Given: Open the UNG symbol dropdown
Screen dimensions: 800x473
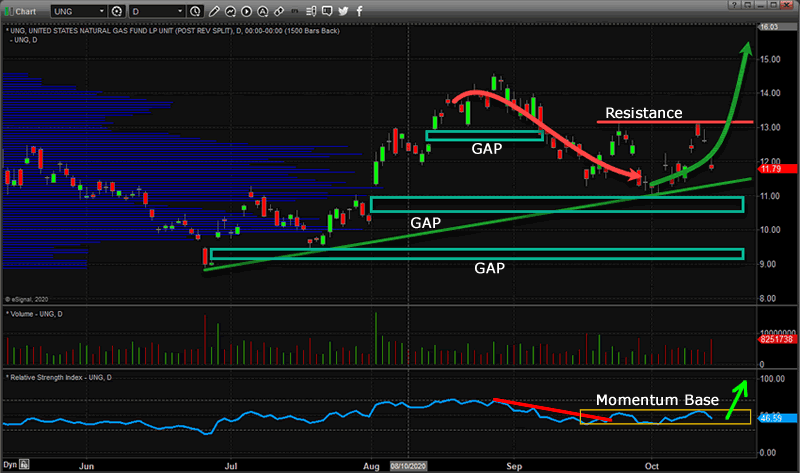Looking at the screenshot, I should [x=78, y=11].
